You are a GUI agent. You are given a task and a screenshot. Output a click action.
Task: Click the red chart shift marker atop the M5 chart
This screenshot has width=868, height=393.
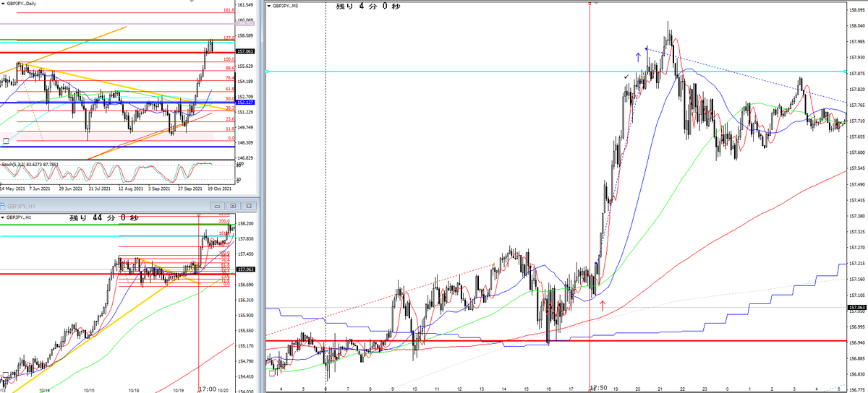pos(590,3)
